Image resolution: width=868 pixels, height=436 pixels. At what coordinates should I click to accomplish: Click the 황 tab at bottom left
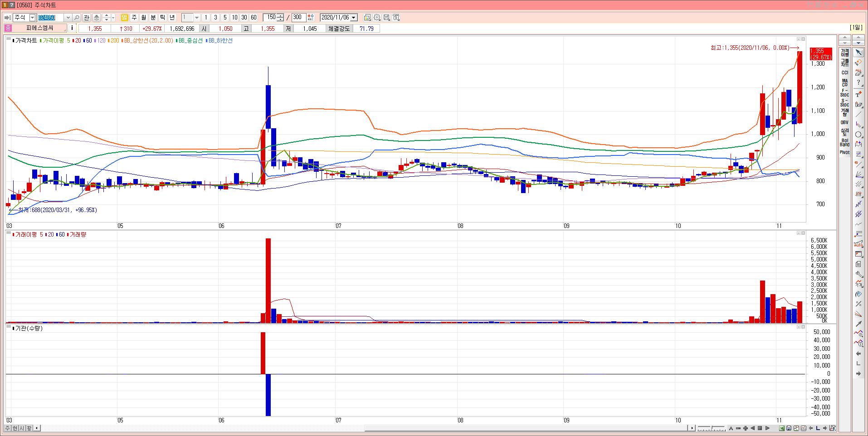click(29, 428)
